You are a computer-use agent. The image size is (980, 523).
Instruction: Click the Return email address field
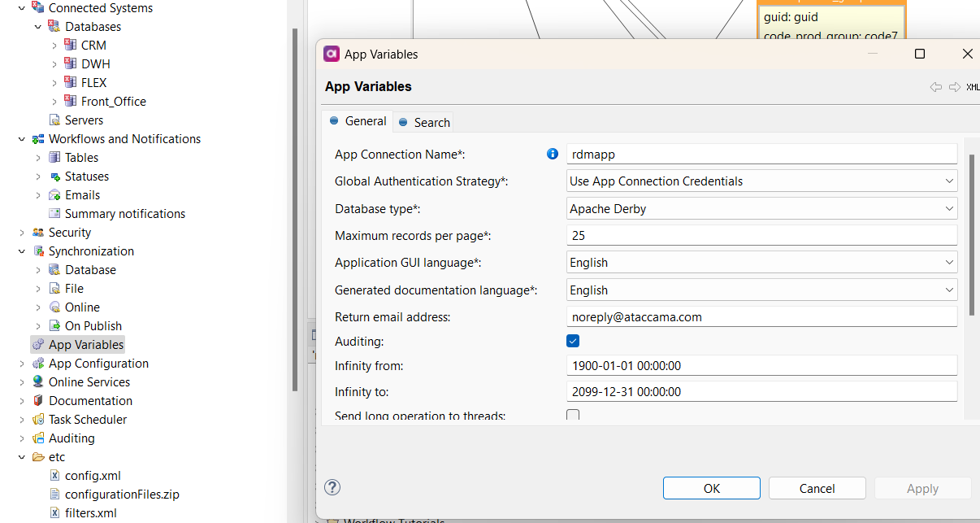761,317
